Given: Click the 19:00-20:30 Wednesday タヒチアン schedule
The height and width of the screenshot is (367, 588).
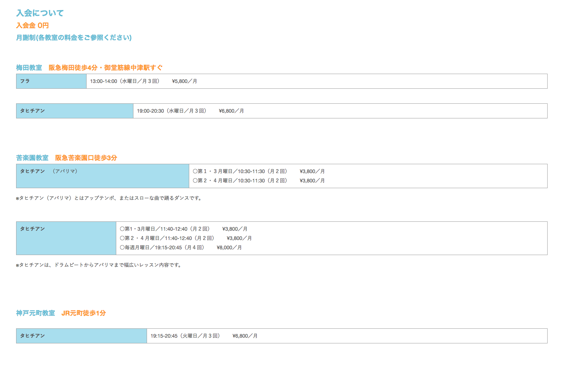Looking at the screenshot, I should point(172,111).
